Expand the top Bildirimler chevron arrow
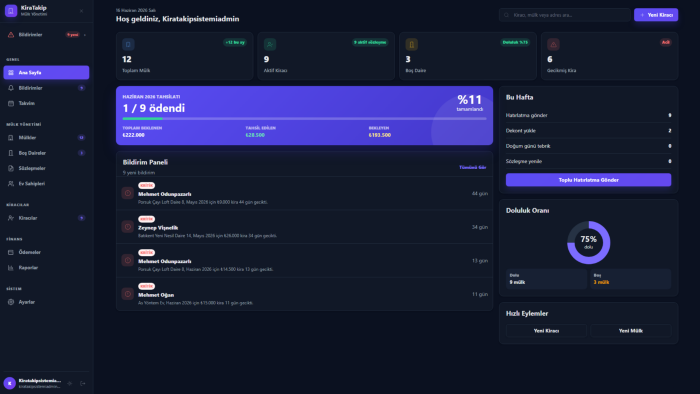This screenshot has width=700, height=394. pos(85,35)
